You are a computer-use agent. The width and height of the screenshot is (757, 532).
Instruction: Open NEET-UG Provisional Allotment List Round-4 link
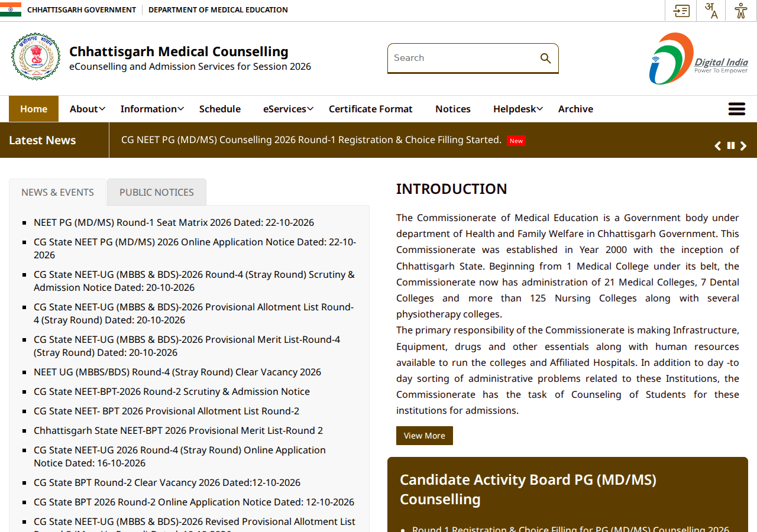coord(193,313)
